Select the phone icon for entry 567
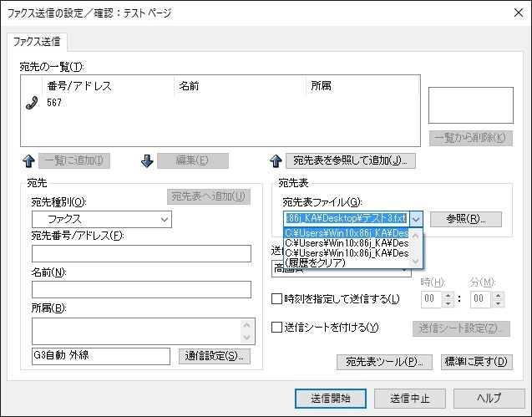This screenshot has height=417, width=532. click(33, 102)
